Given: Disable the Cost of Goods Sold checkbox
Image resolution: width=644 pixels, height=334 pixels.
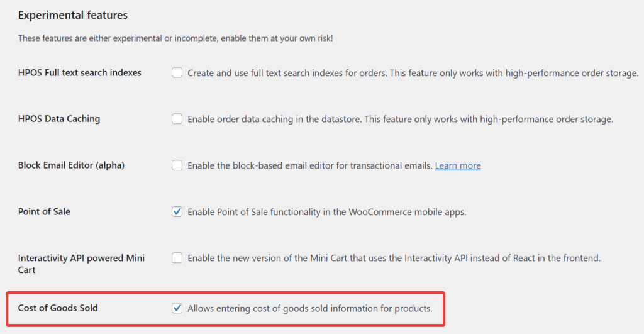Looking at the screenshot, I should [x=177, y=308].
